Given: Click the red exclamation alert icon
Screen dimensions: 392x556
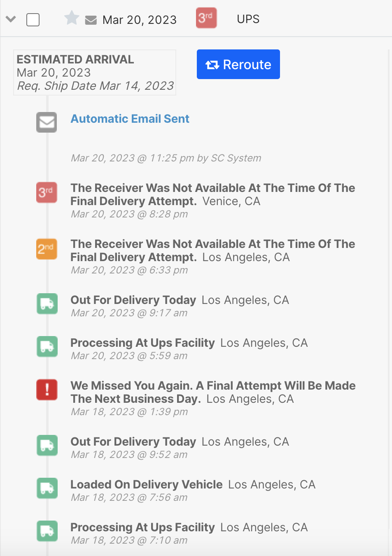Looking at the screenshot, I should point(47,390).
